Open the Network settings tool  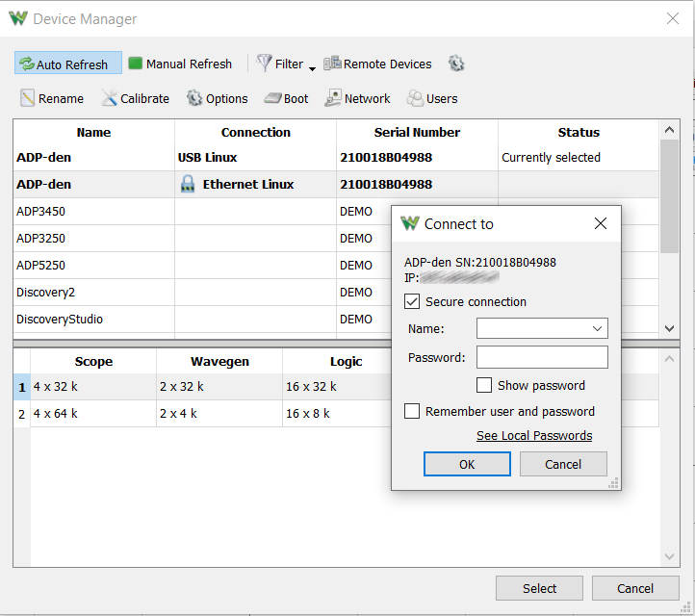[x=357, y=98]
